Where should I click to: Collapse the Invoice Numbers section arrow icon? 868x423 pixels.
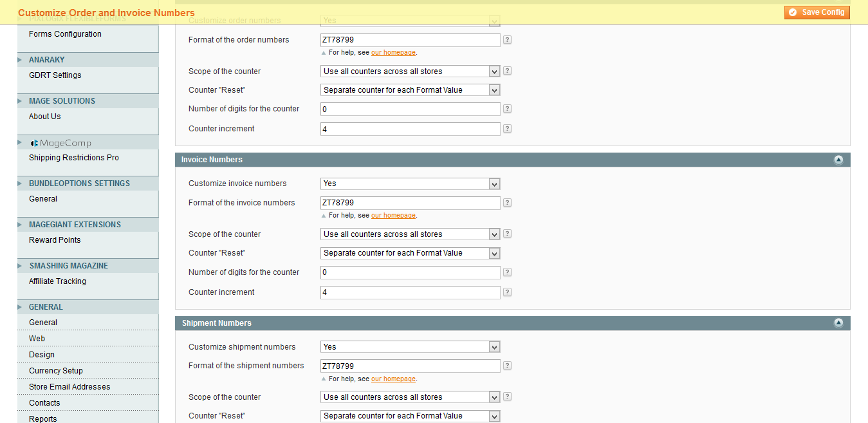[x=838, y=160]
